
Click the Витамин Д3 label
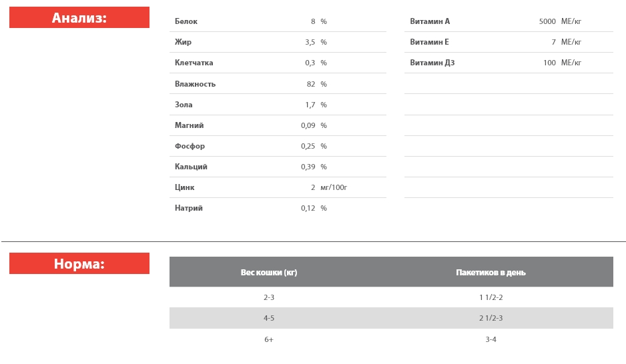(432, 63)
